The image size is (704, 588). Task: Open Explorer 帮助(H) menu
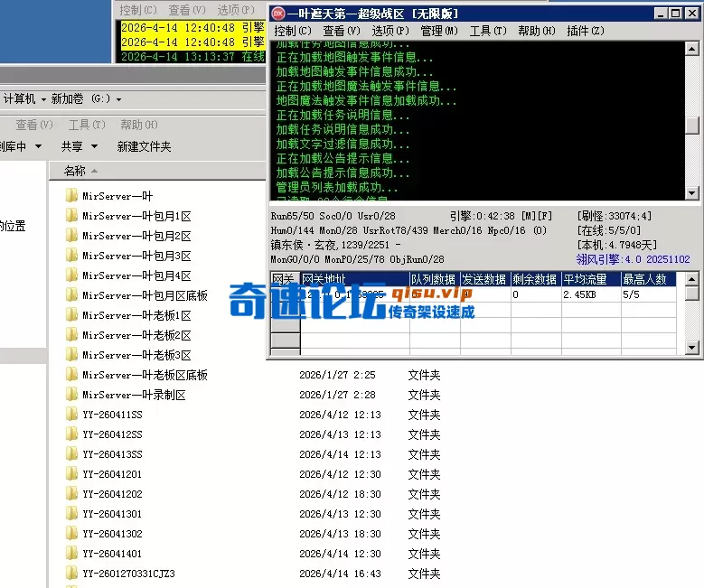click(x=139, y=125)
